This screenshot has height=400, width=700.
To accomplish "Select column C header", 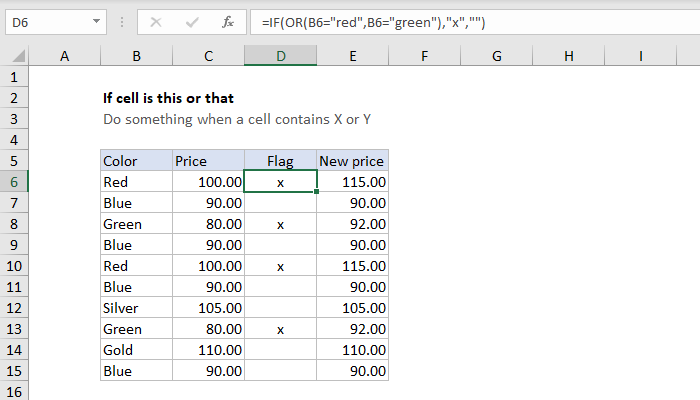I will click(208, 56).
